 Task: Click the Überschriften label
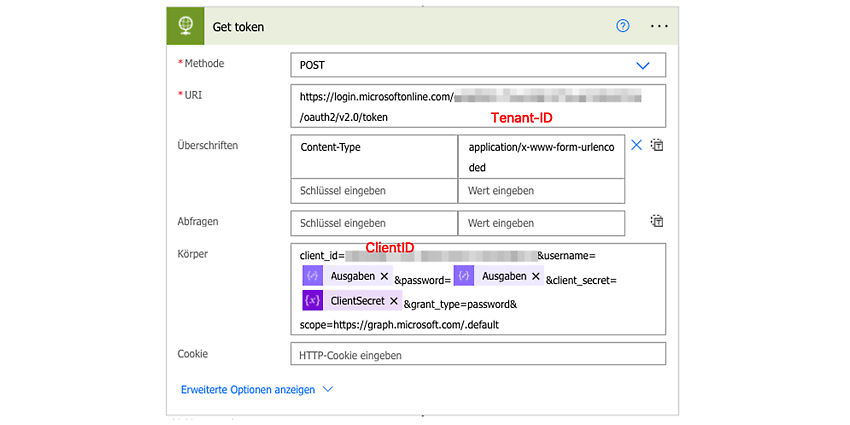tap(208, 145)
